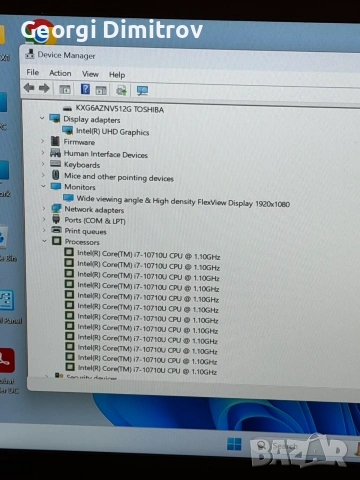Screen dimensions: 360x480
Task: Collapse the Display adapters node
Action: 42,118
